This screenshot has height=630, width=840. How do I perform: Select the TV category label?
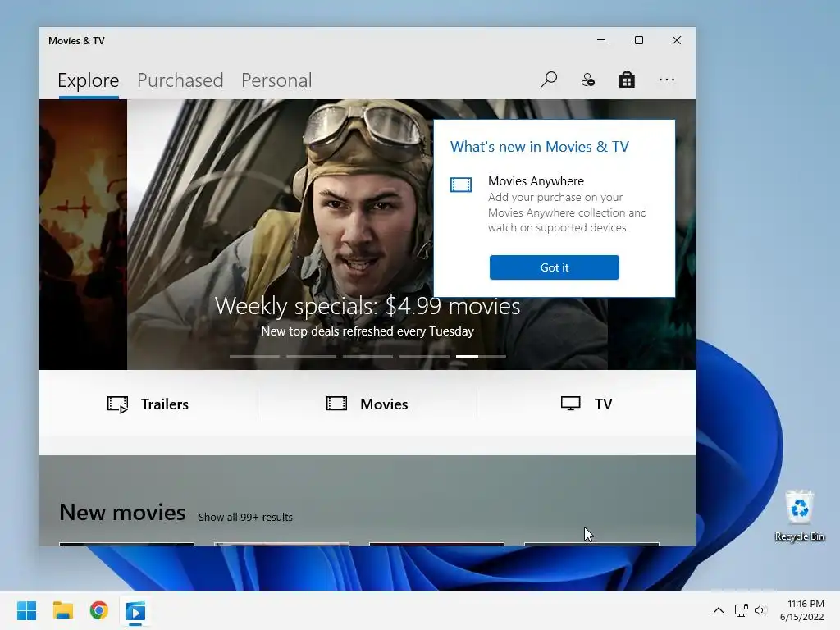pos(603,404)
